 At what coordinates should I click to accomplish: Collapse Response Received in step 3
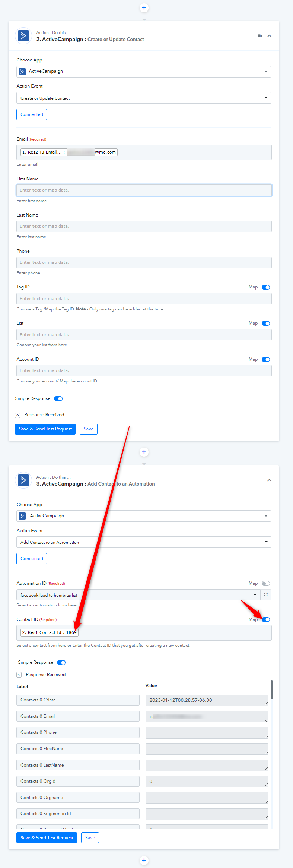click(19, 675)
